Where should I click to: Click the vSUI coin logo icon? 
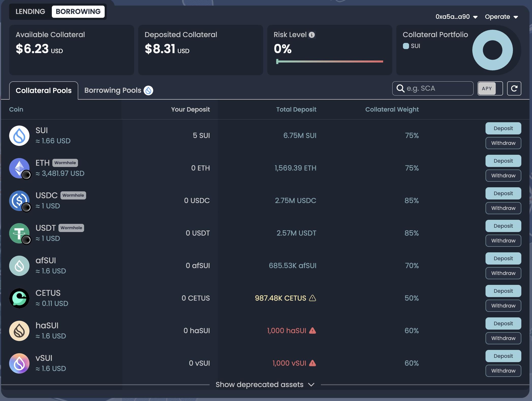point(19,363)
